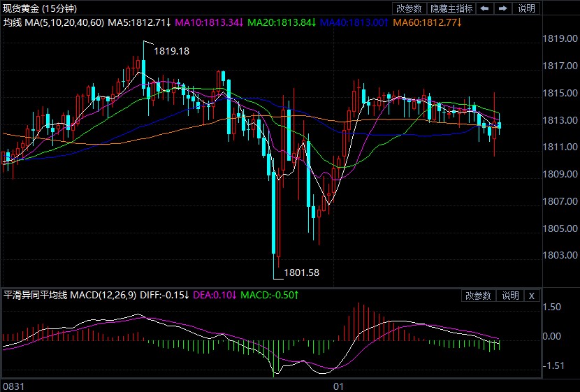Open 说明 help for main chart
The image size is (580, 392).
[526, 8]
